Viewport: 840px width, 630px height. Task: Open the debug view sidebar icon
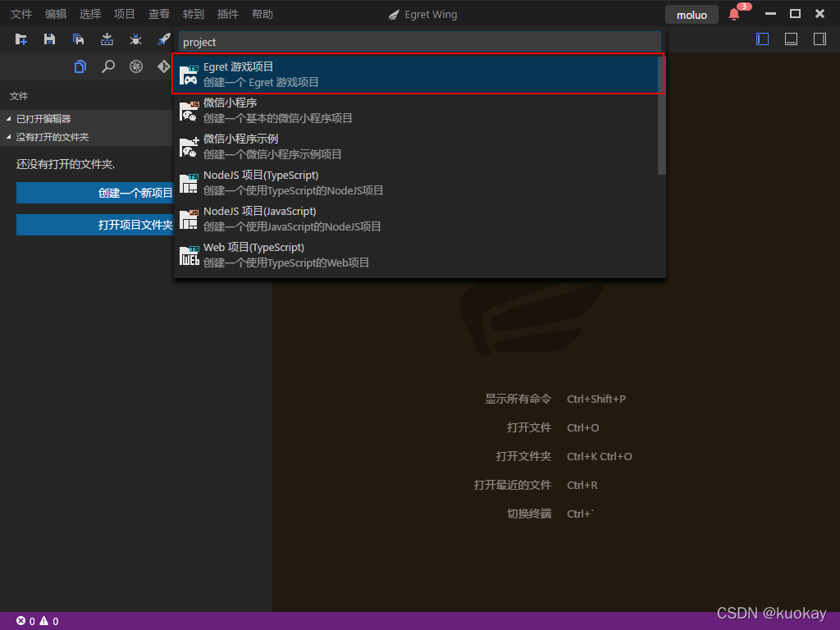pos(136,66)
